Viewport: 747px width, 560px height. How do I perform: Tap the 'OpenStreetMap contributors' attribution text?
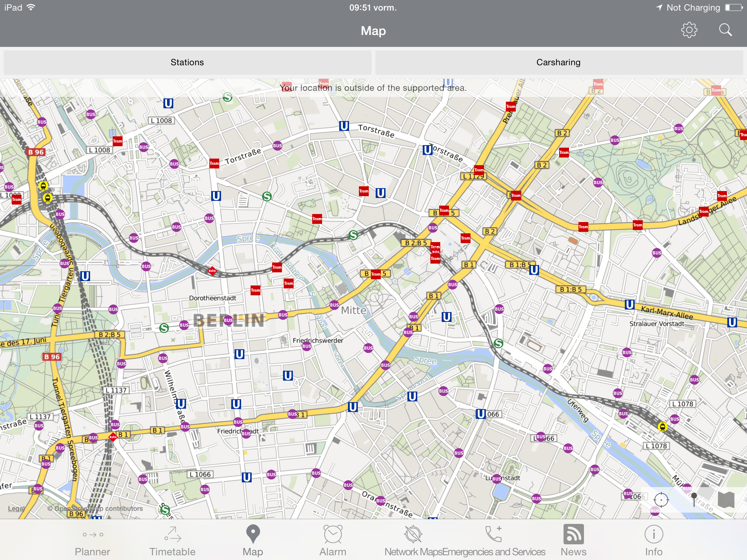point(98,509)
